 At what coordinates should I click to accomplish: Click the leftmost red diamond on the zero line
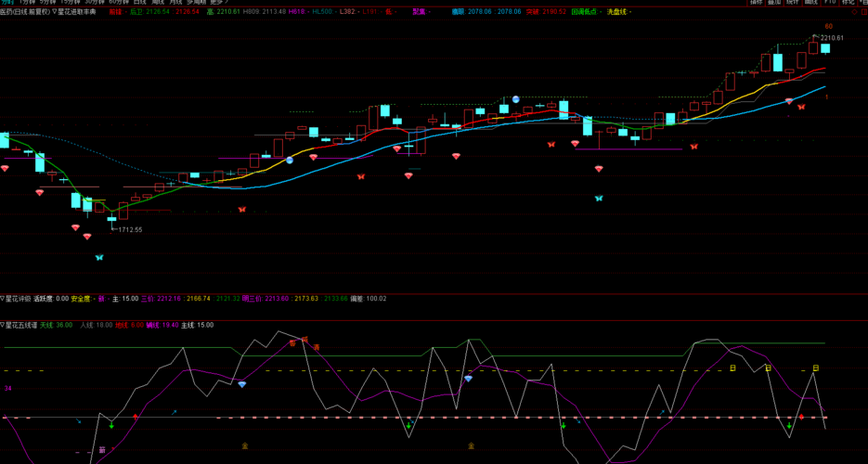point(136,417)
